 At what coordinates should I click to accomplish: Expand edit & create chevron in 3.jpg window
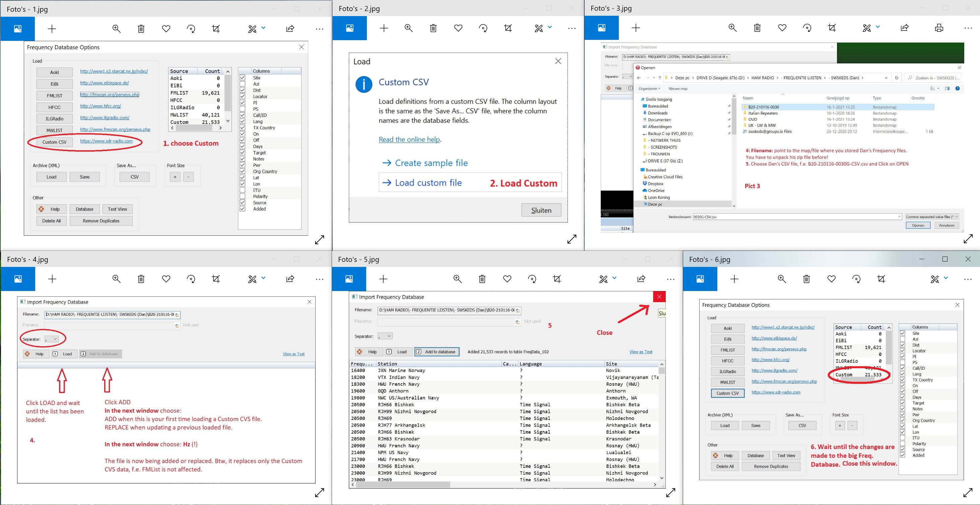pyautogui.click(x=878, y=27)
